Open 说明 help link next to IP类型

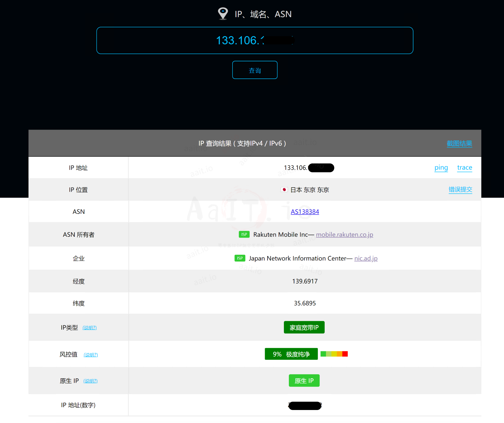point(90,328)
